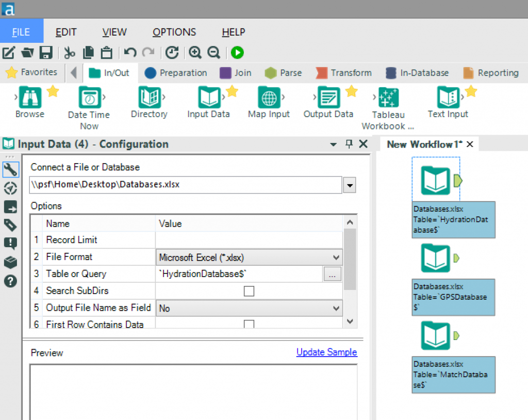
Task: Switch to the Preparation tool category
Action: [x=176, y=73]
